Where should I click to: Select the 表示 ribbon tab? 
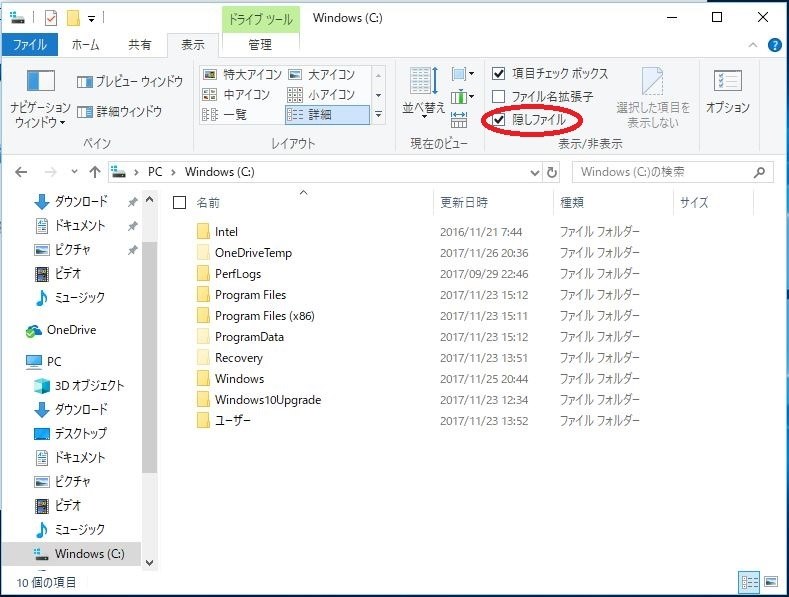(x=193, y=45)
